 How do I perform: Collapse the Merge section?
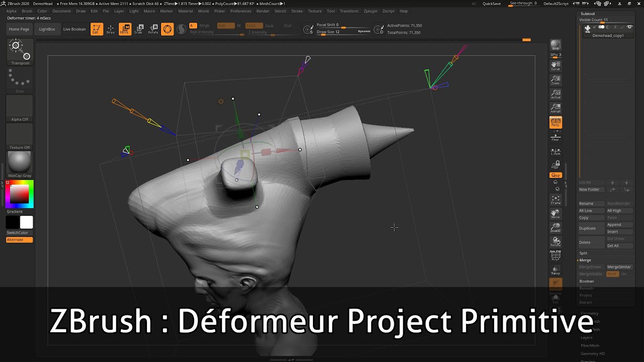pos(585,260)
